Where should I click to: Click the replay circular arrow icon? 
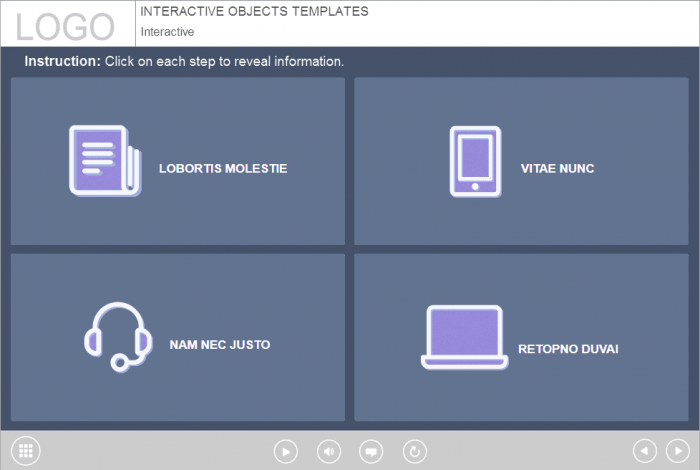(415, 452)
